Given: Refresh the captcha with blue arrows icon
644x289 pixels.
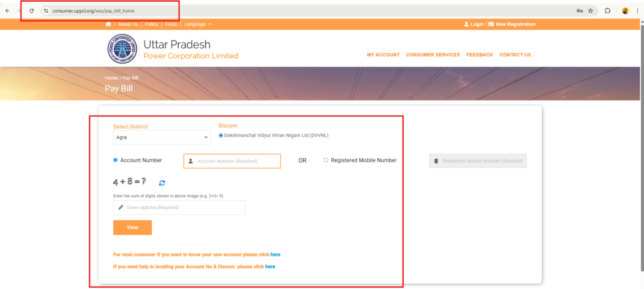Looking at the screenshot, I should tap(162, 183).
